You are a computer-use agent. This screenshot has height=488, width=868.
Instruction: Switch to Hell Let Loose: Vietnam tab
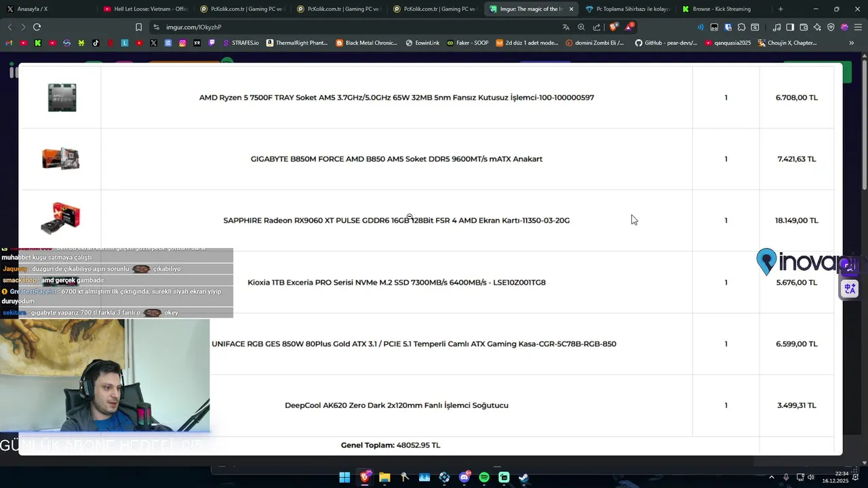point(144,9)
